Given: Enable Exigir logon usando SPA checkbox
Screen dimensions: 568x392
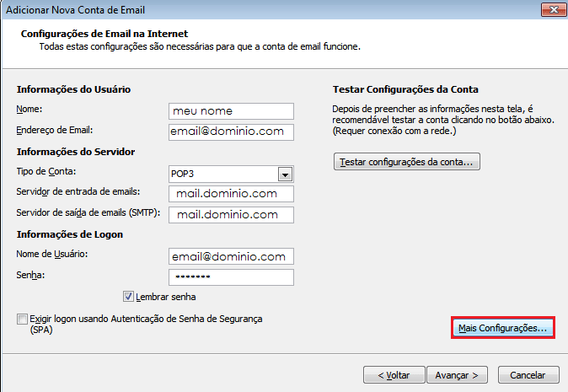Looking at the screenshot, I should [22, 320].
